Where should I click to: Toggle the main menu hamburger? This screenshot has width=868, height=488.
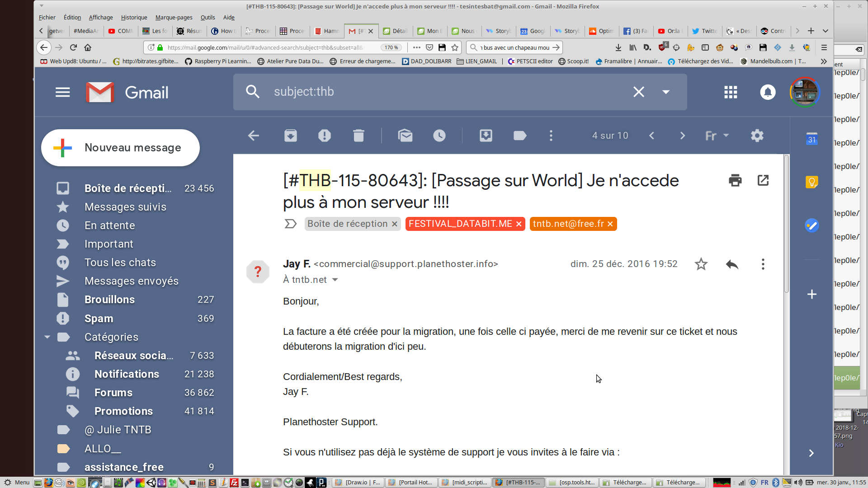click(x=62, y=92)
